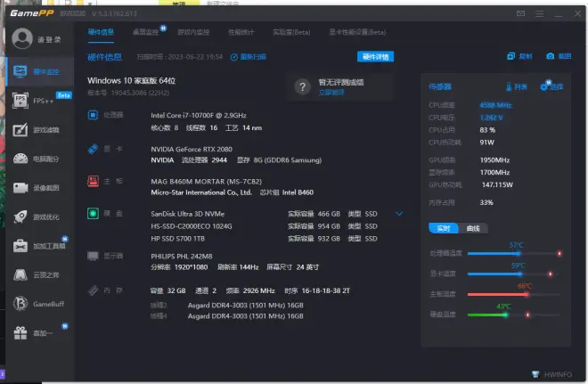Click the 立即测评 benchmark now link
Screen dimensions: 588x384
(x=331, y=93)
